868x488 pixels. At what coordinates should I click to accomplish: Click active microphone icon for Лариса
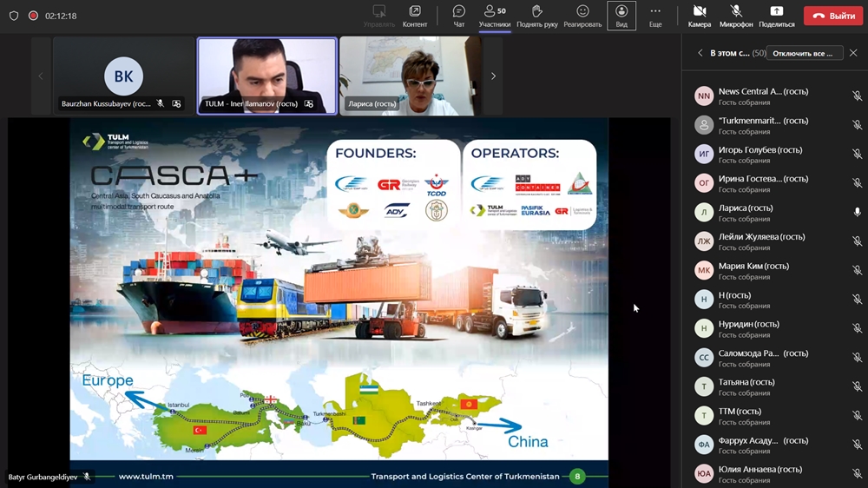857,212
